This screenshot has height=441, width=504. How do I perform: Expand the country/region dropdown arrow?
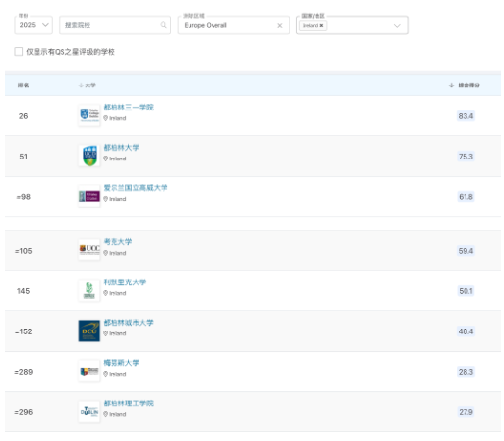point(397,25)
